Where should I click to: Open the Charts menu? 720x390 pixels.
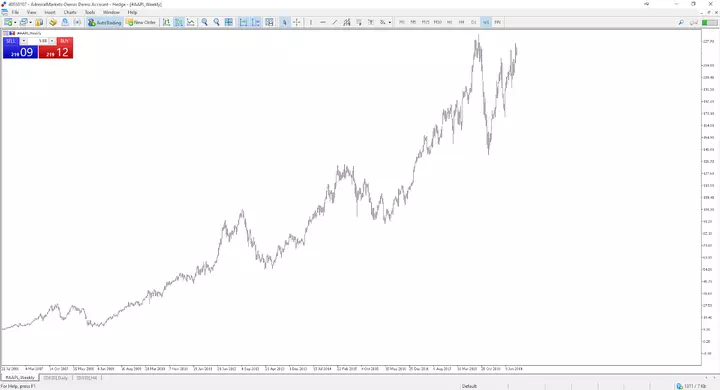[x=70, y=12]
